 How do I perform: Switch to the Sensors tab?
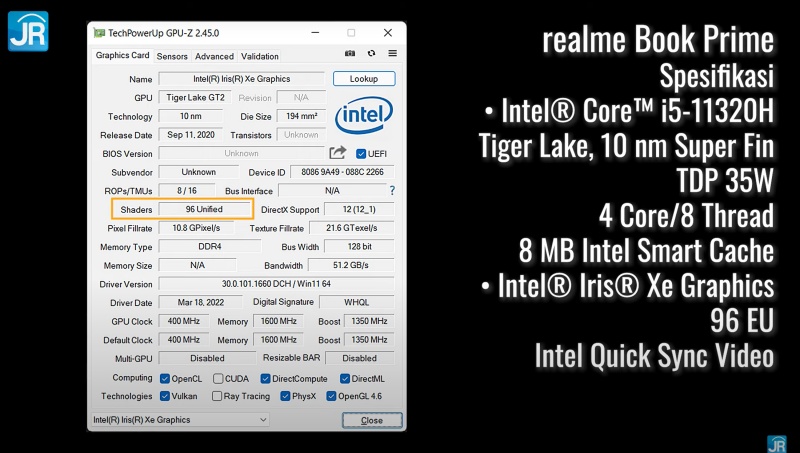(x=172, y=56)
